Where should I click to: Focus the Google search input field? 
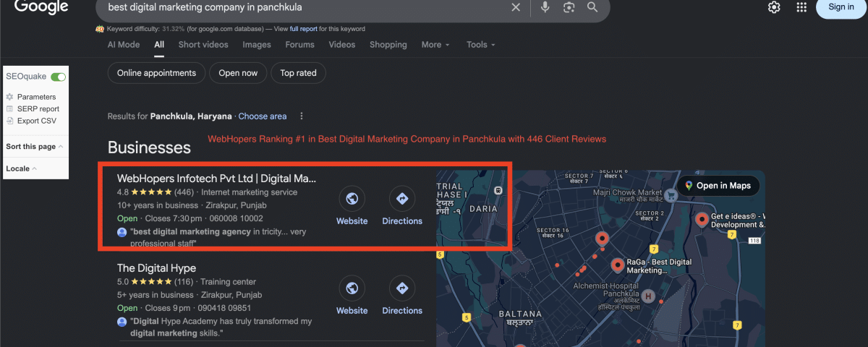click(304, 7)
